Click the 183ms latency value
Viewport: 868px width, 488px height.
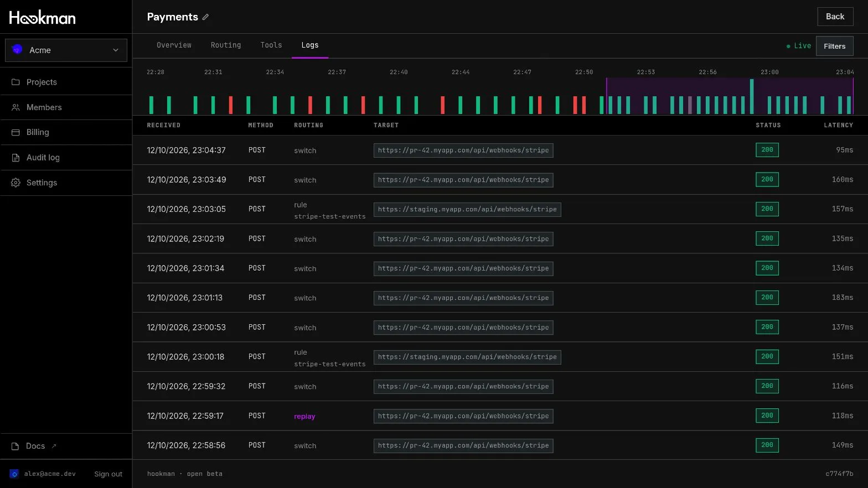point(842,298)
